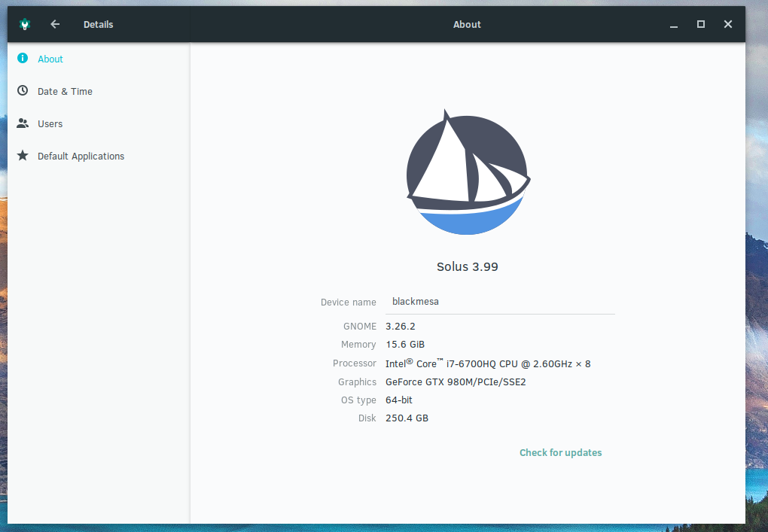This screenshot has width=768, height=532.
Task: Click Disk value 250.4 GB
Action: (x=407, y=418)
